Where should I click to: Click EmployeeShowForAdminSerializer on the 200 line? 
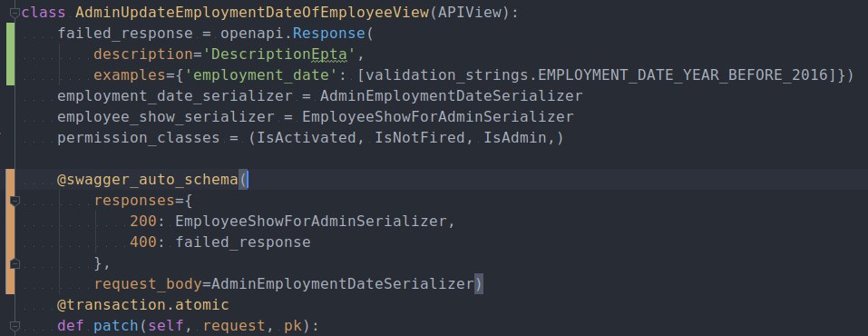310,222
